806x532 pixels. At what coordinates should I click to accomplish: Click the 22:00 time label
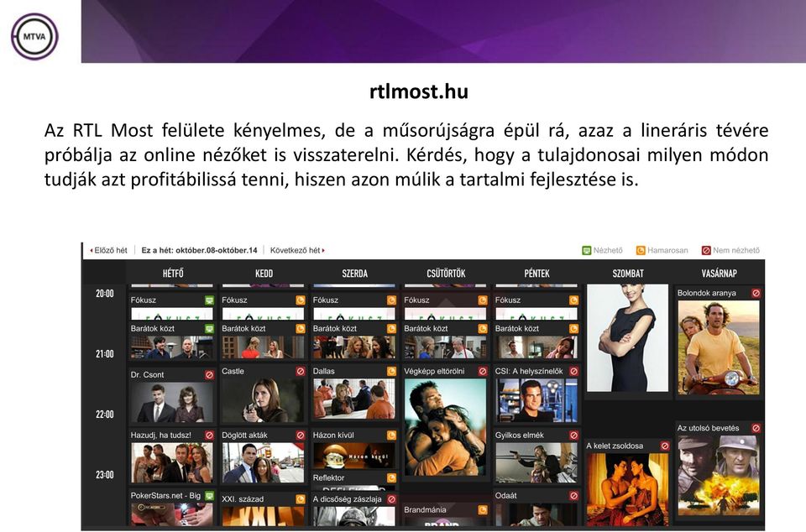coord(104,414)
